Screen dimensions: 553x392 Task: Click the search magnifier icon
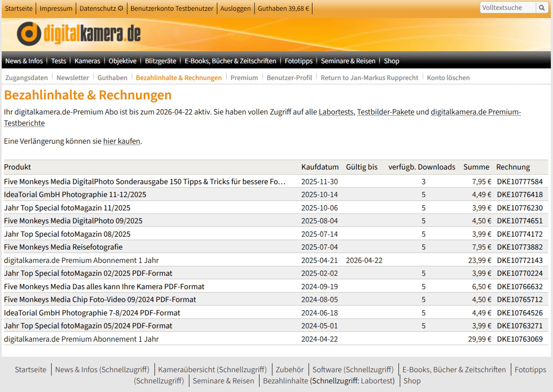click(542, 8)
